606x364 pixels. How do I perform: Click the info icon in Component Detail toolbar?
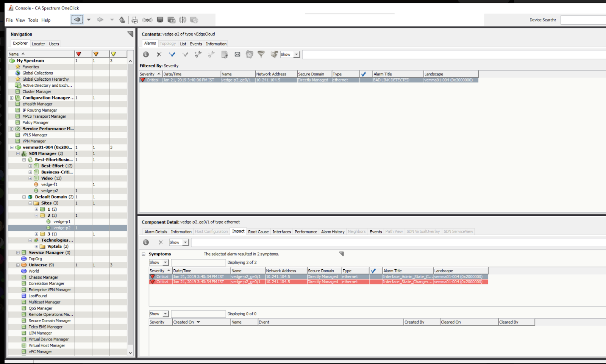tap(146, 242)
